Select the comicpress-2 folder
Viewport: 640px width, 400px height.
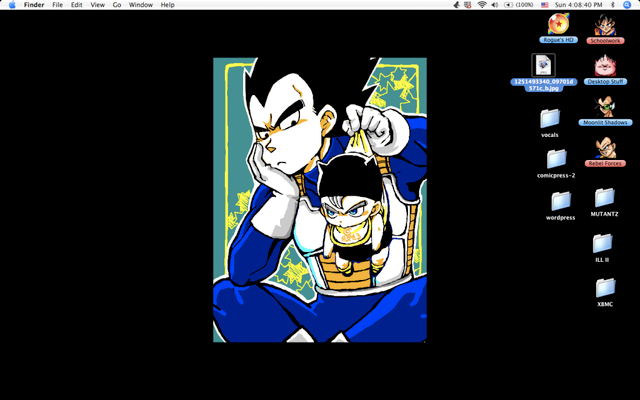[x=556, y=159]
